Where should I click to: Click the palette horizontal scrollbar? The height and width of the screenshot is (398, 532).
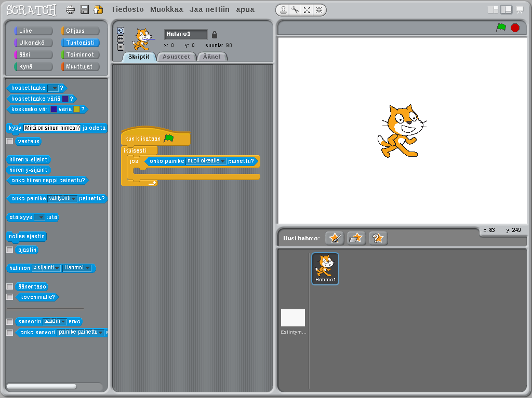(x=42, y=386)
